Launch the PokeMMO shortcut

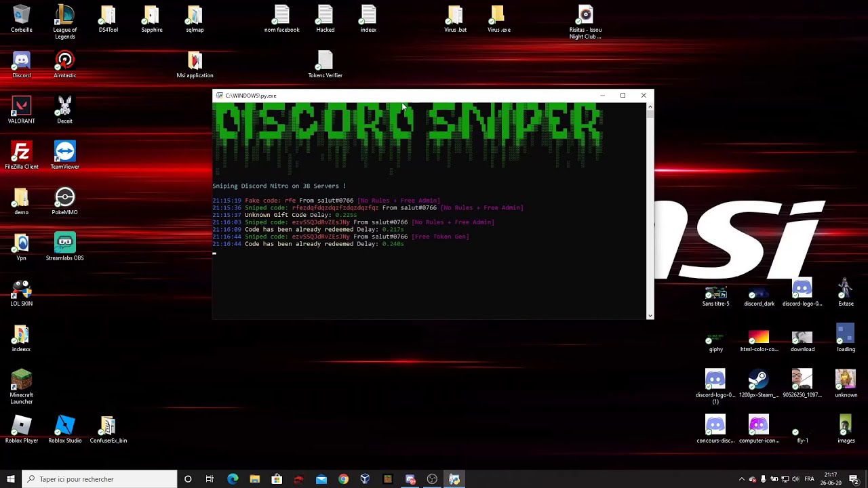point(64,201)
